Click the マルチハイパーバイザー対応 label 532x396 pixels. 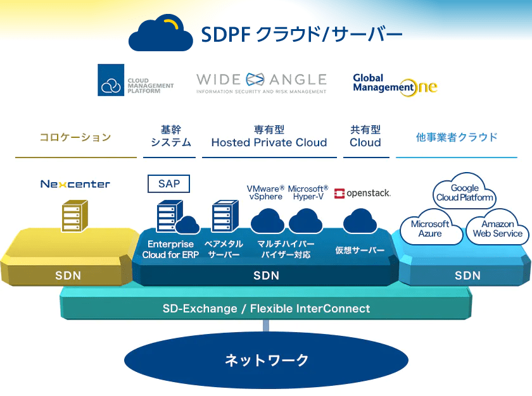tap(286, 249)
